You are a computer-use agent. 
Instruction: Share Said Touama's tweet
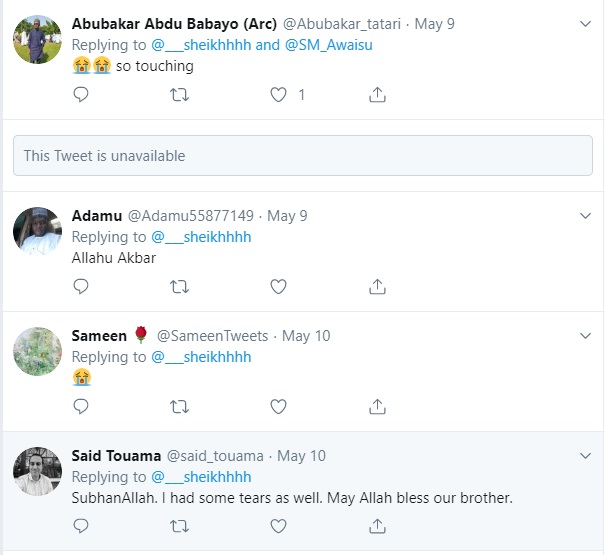377,526
